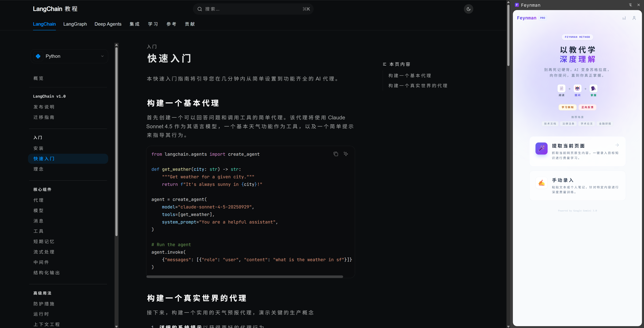Toggle dark mode with the moon icon
This screenshot has height=328, width=644.
468,9
